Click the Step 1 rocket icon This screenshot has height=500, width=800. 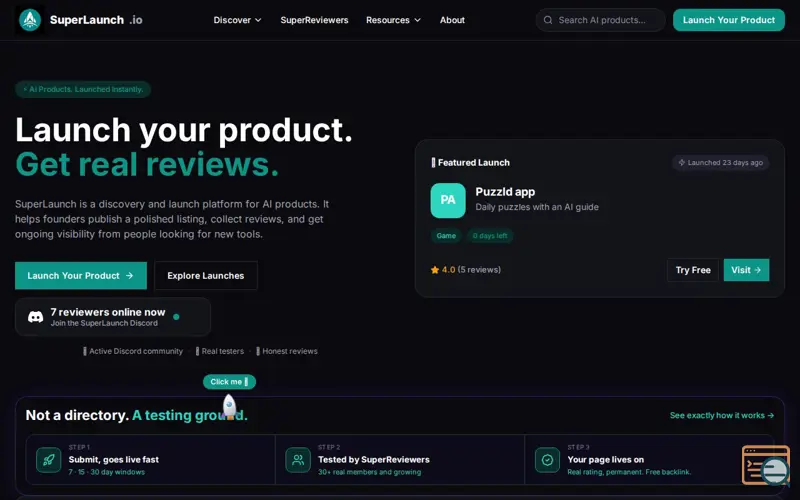[48, 460]
